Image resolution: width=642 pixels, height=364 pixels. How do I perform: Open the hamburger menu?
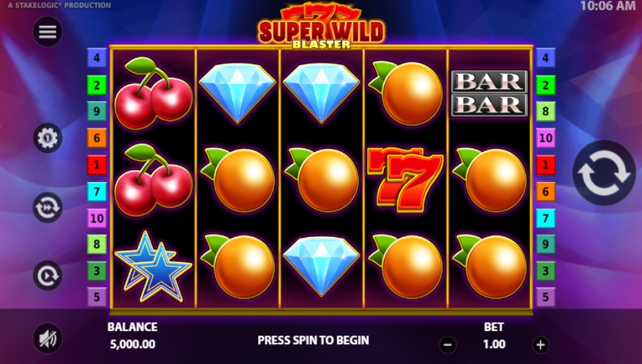48,32
